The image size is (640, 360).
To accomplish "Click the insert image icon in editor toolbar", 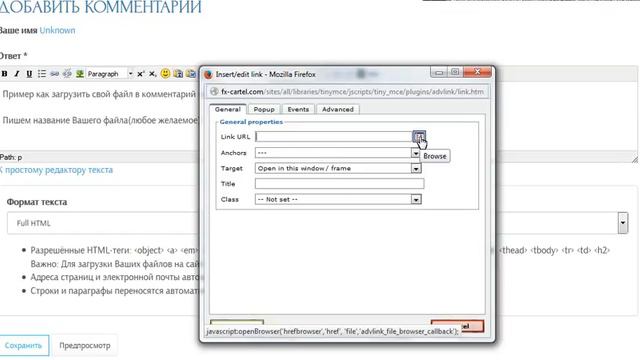I will (80, 74).
